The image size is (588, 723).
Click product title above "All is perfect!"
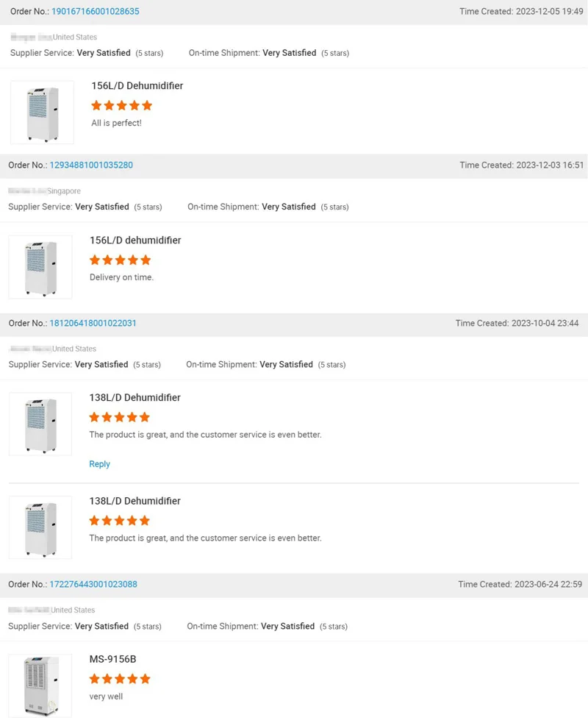coord(137,86)
